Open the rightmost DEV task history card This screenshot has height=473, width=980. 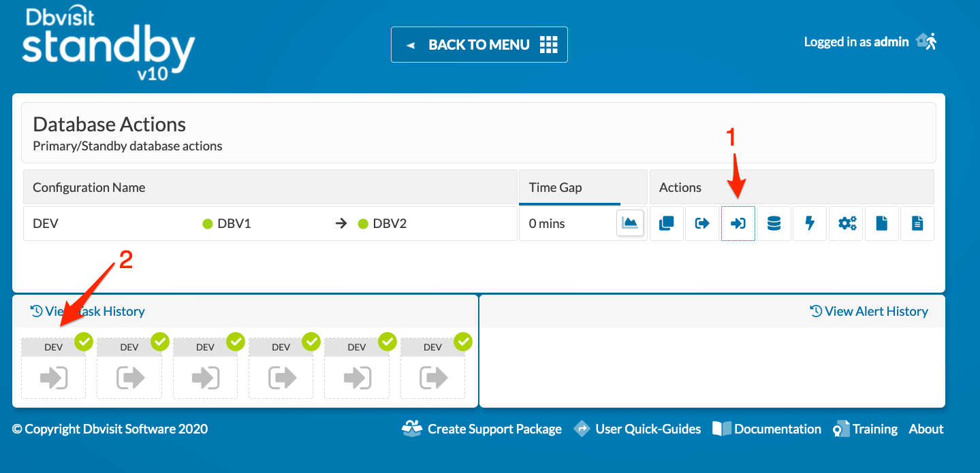[x=433, y=368]
